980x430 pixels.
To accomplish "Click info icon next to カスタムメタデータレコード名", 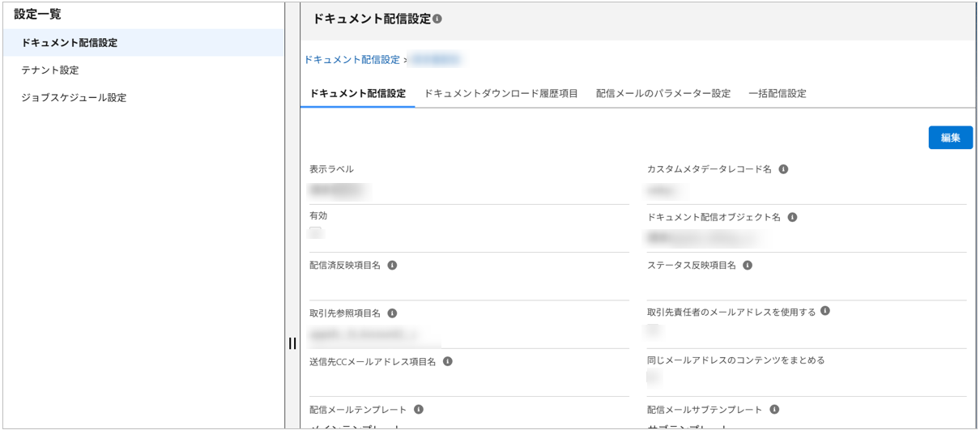I will tap(783, 169).
